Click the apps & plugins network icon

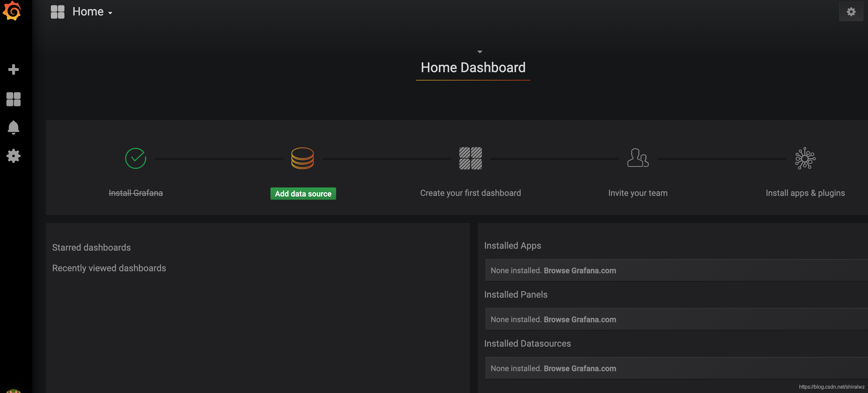805,158
